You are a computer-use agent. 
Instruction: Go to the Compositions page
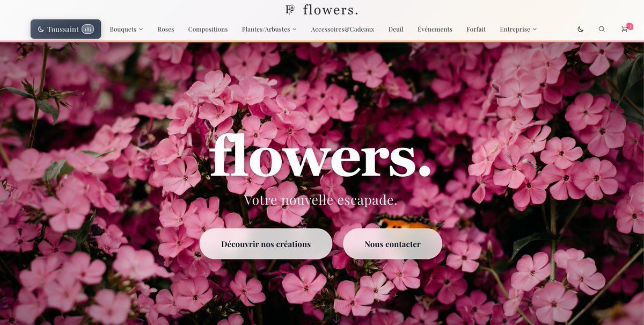(x=208, y=29)
